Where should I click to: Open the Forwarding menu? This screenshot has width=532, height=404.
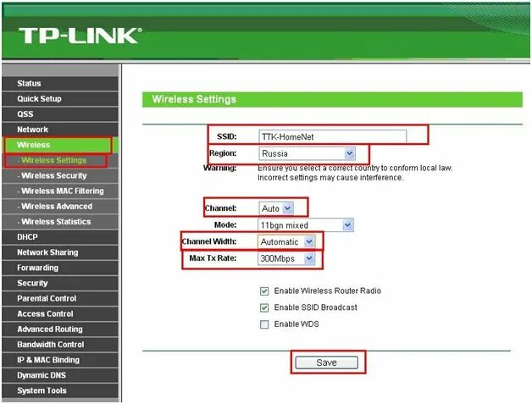click(60, 268)
